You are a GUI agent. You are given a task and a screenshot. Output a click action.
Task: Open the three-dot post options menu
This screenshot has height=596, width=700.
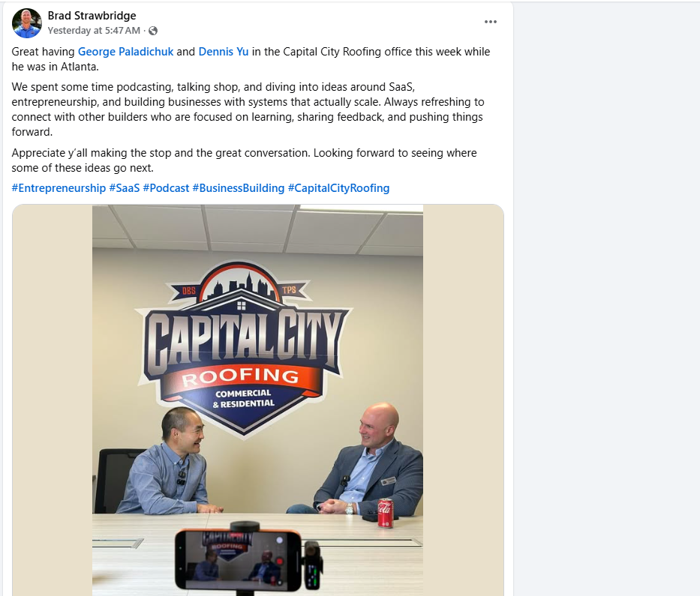(490, 22)
